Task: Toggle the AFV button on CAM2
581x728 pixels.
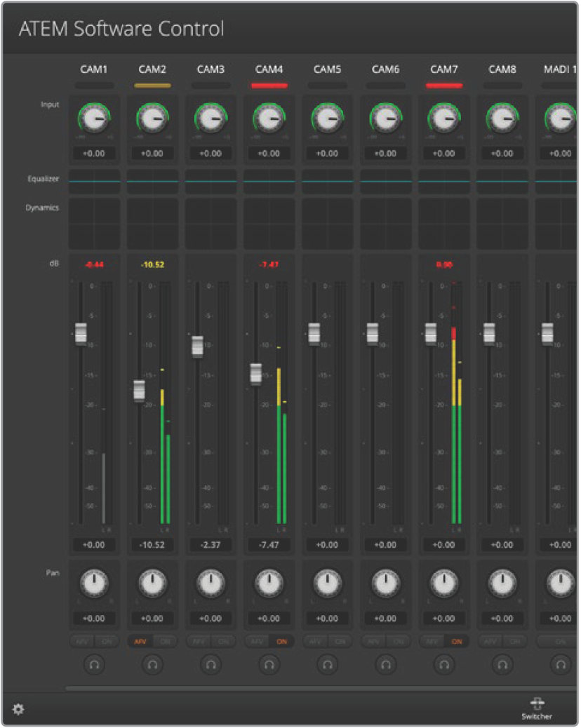Action: click(x=142, y=641)
